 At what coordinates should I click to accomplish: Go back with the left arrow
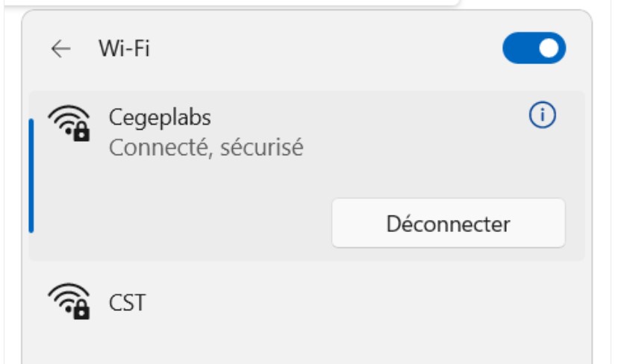coord(60,49)
